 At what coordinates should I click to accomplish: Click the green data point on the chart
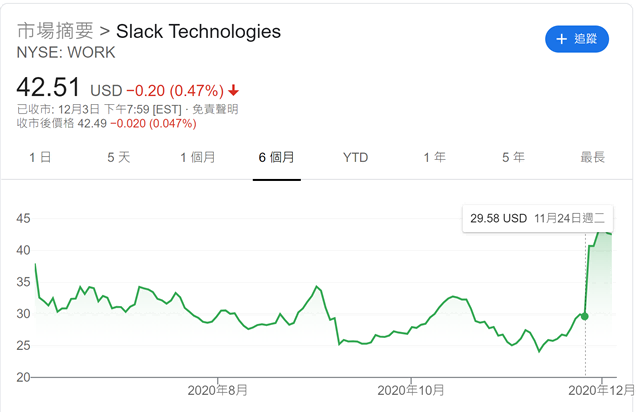tap(585, 316)
